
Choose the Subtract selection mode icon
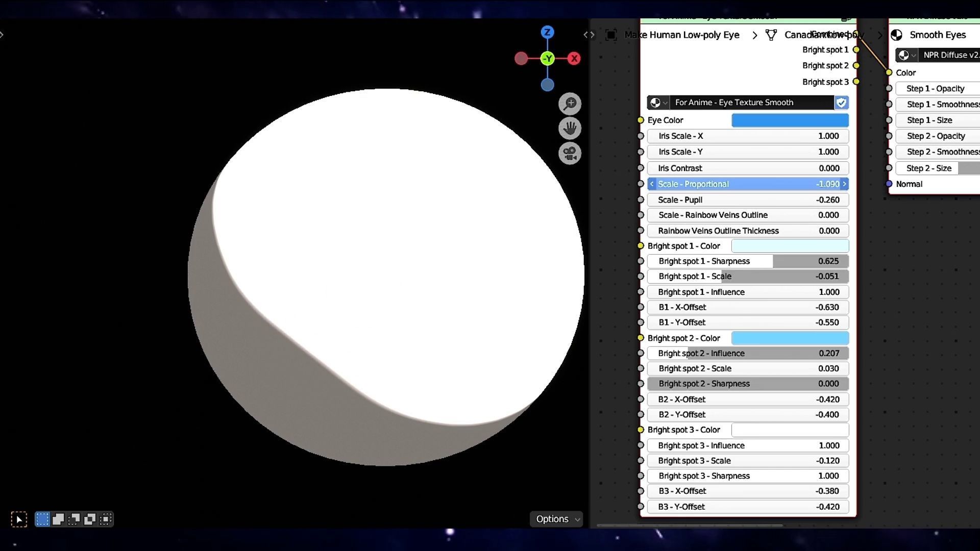pyautogui.click(x=74, y=519)
